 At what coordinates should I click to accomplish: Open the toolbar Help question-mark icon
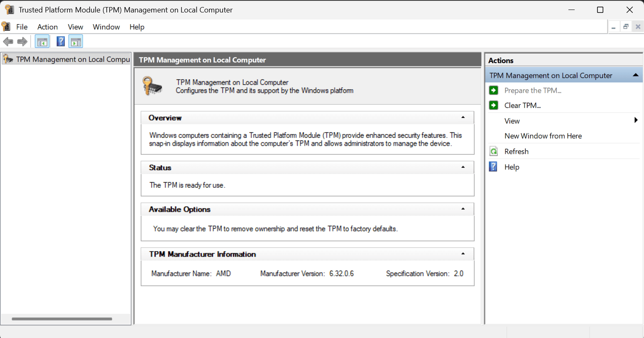[x=61, y=42]
